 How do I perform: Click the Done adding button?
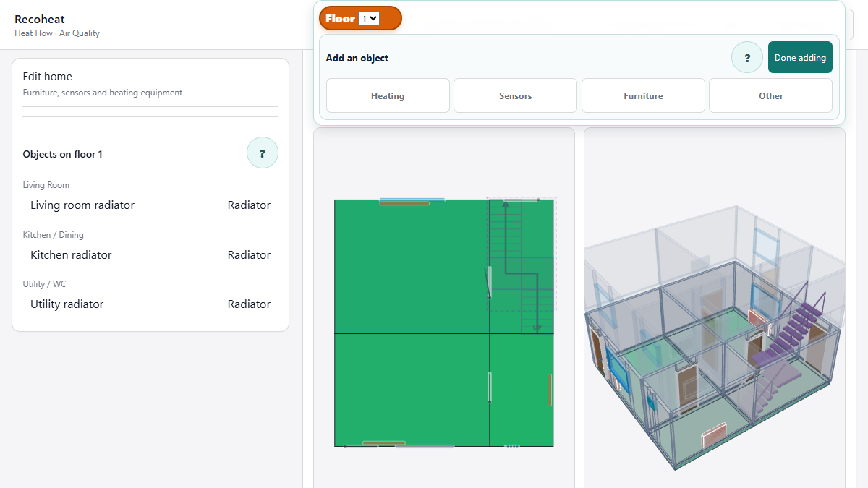[800, 58]
